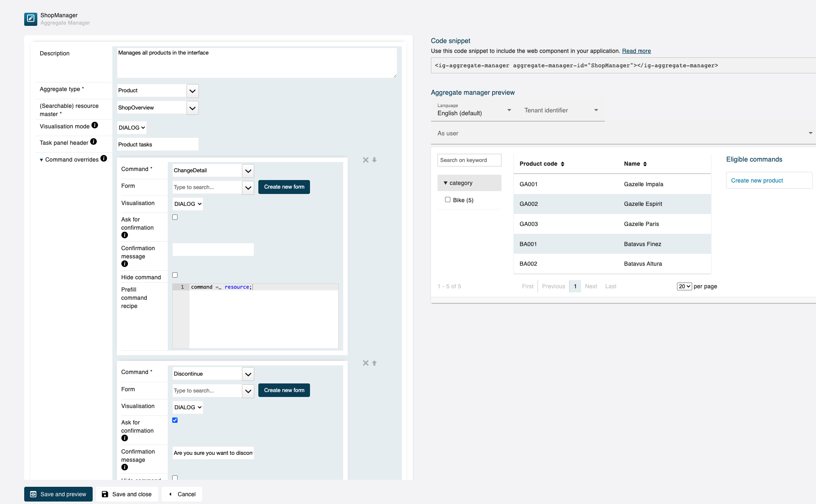Click Save and close
Image resolution: width=816 pixels, height=504 pixels.
pos(127,494)
